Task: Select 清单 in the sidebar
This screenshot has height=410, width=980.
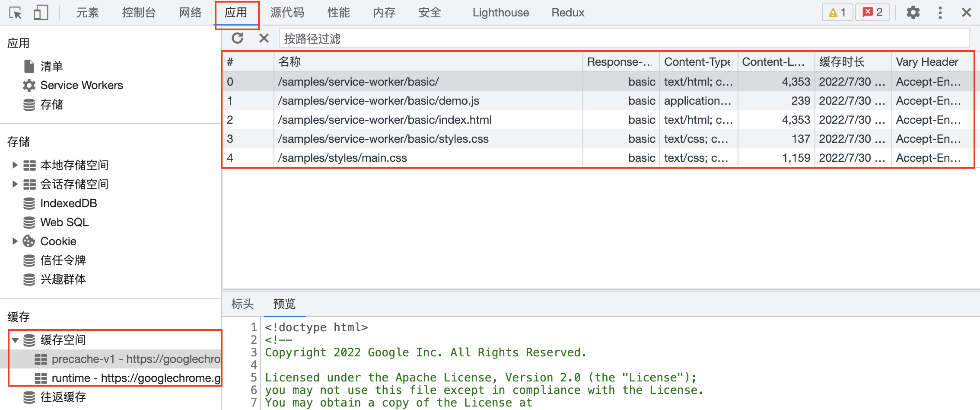Action: point(51,66)
